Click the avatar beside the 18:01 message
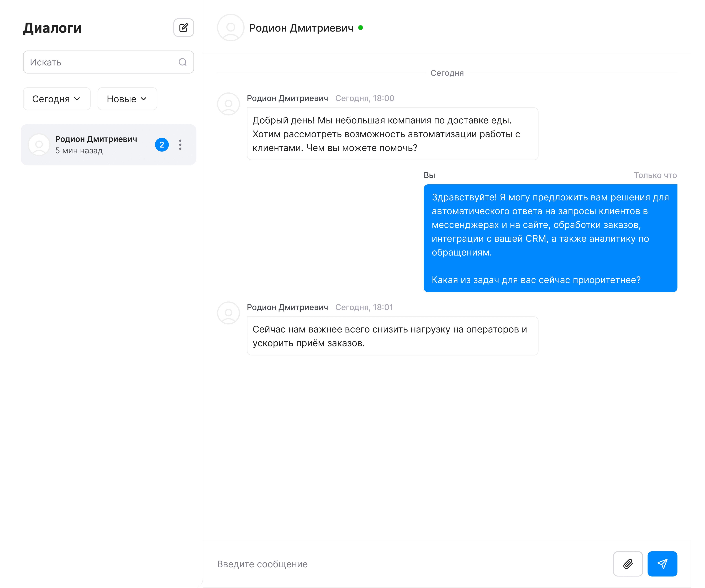Viewport: 705px width, 588px height. click(228, 313)
